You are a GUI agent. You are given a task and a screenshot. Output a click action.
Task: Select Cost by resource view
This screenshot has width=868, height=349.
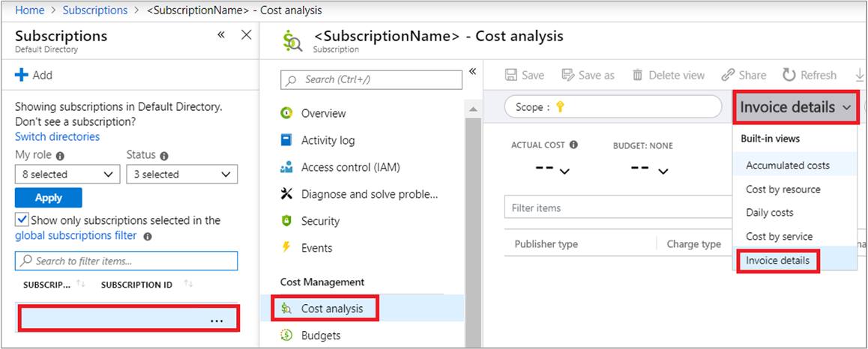click(x=783, y=189)
